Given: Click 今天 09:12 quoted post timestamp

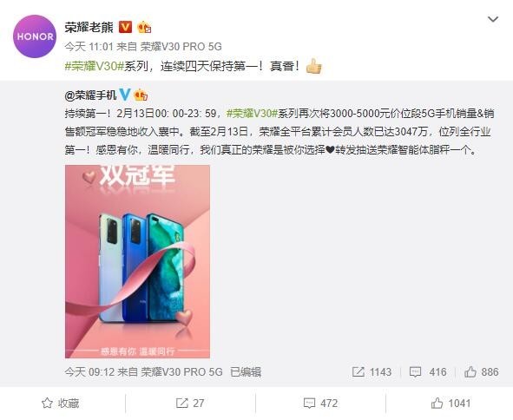Looking at the screenshot, I should (89, 372).
